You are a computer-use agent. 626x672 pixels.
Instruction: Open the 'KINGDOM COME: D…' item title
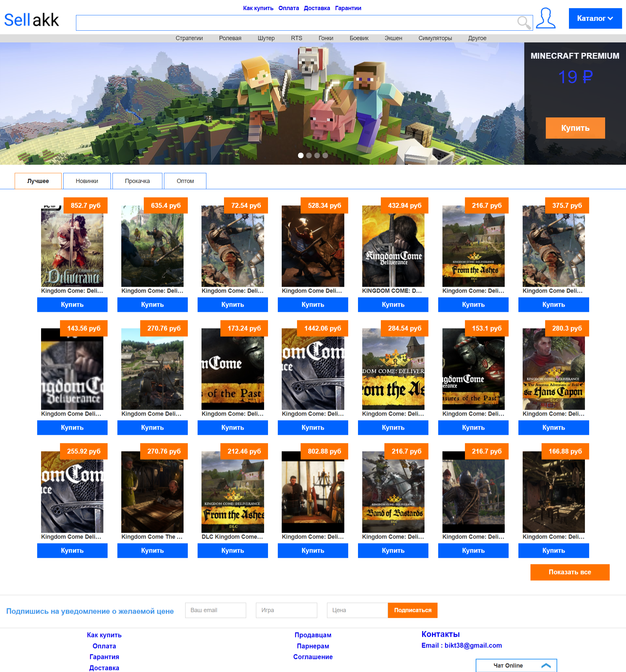point(392,291)
